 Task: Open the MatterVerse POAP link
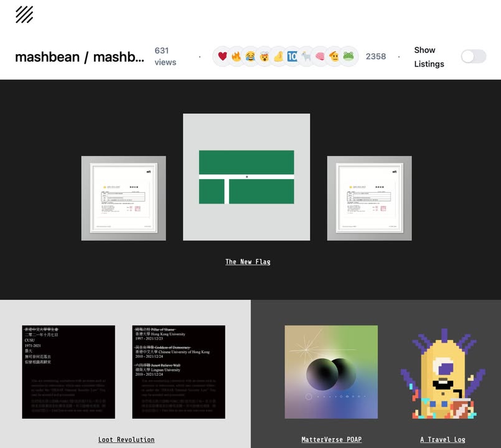(x=331, y=439)
